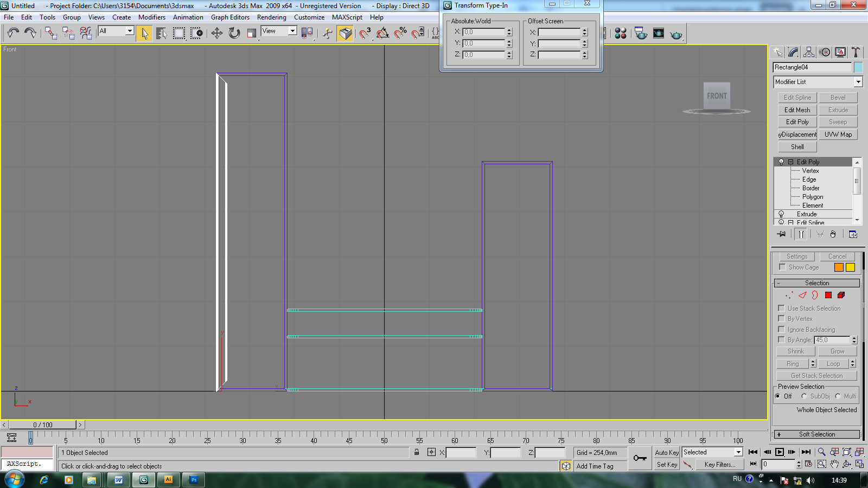The height and width of the screenshot is (488, 868).
Task: Open the All selection filter dropdown
Action: click(130, 31)
